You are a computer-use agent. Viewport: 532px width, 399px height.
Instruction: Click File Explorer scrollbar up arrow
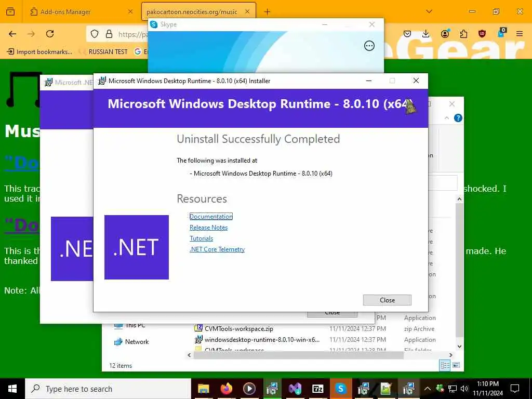[x=459, y=199]
